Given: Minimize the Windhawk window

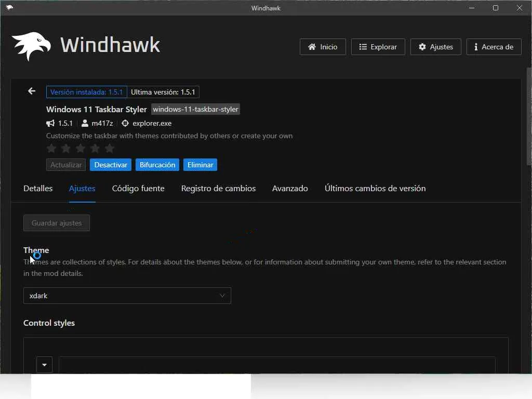Looking at the screenshot, I should 472,8.
